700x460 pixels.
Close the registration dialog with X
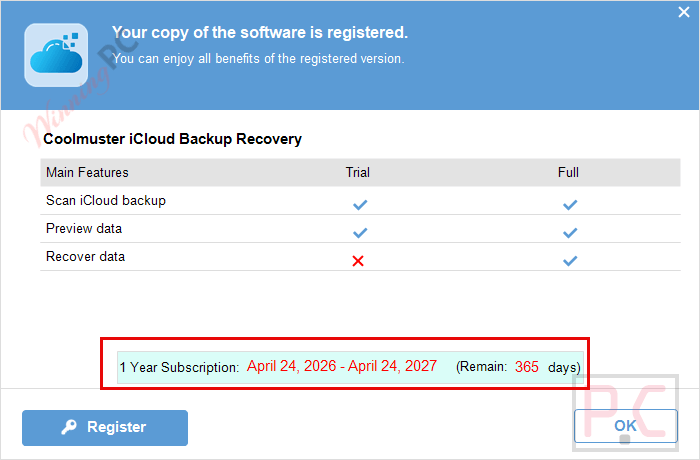(683, 12)
